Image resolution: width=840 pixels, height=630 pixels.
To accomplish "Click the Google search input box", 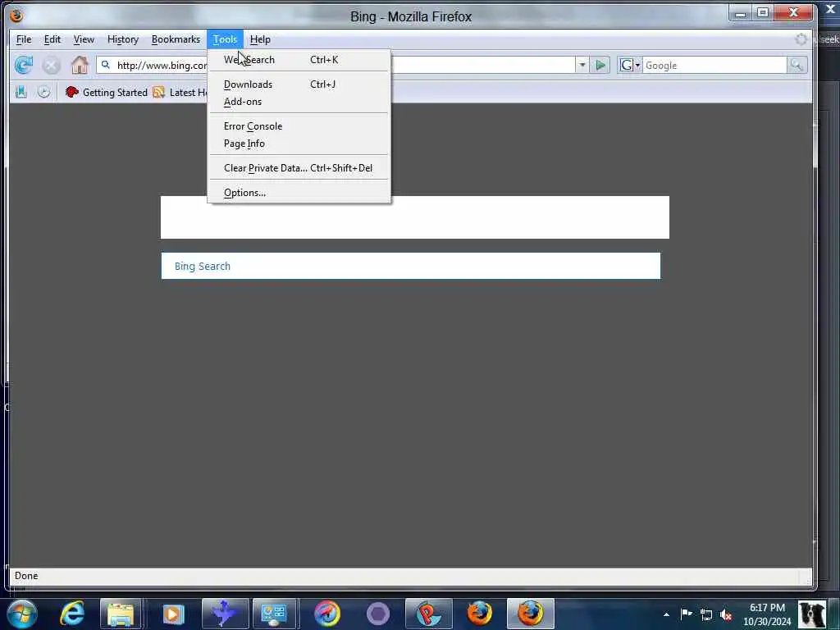I will click(714, 66).
